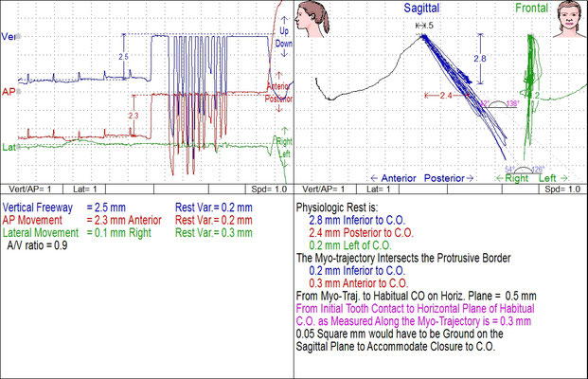This screenshot has width=588, height=379.
Task: Click 'Lat= 1' below the Sagittal plot
Action: click(x=378, y=189)
